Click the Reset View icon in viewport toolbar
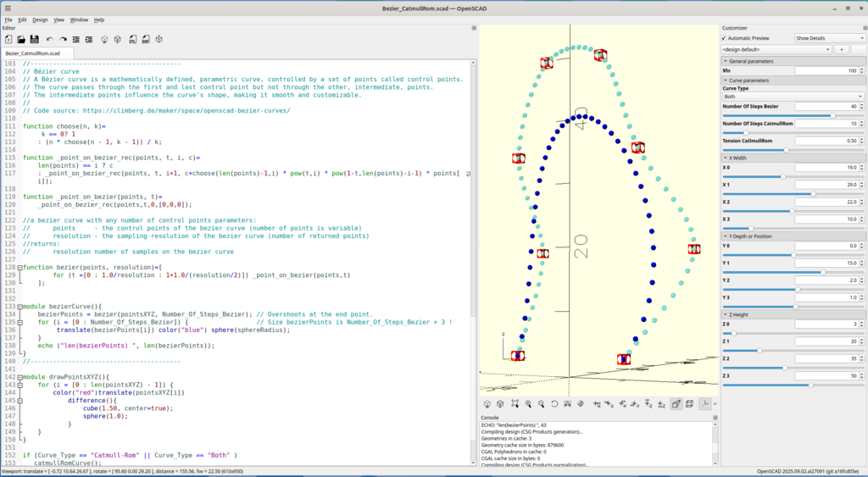 [x=554, y=404]
